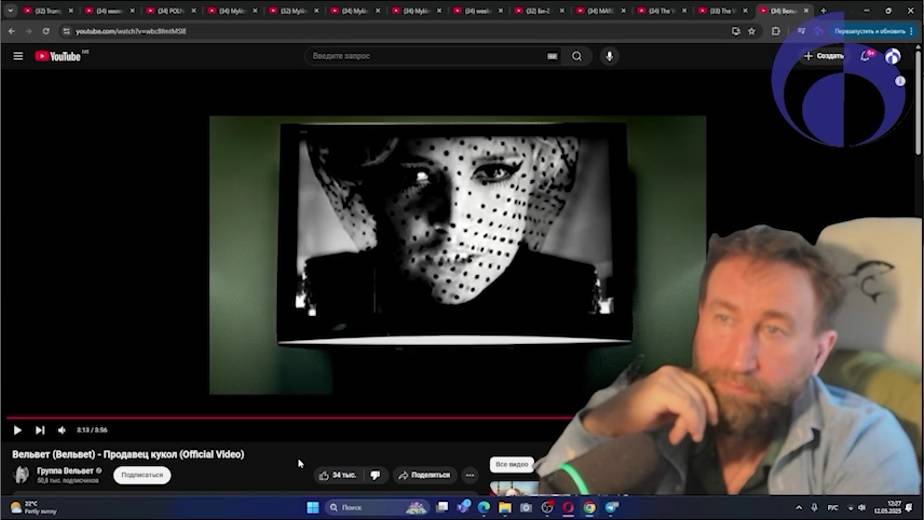Open File Explorer from the taskbar
Viewport: 924px width, 520px height.
click(x=505, y=507)
